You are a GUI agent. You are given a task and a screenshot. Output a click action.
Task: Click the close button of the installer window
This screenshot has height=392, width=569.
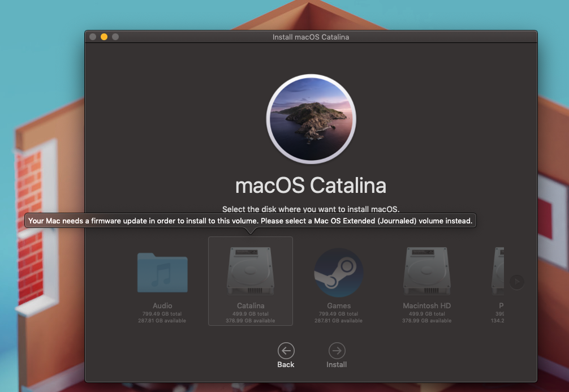(x=93, y=37)
